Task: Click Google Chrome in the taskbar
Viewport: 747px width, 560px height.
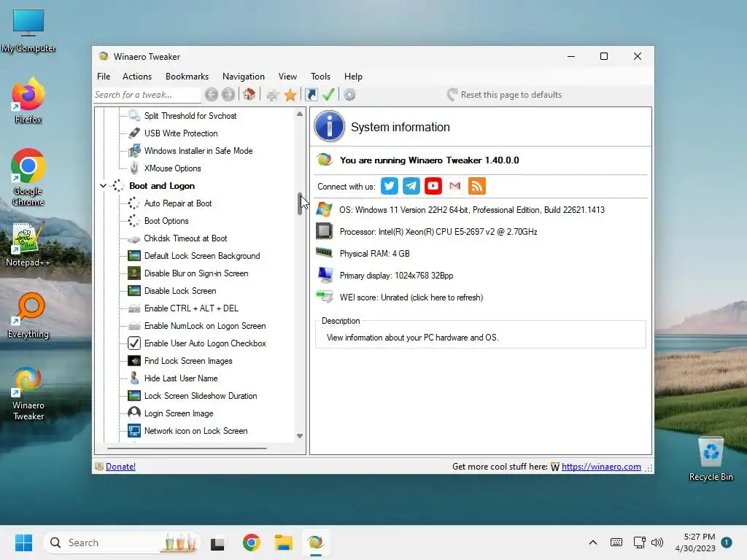Action: [x=252, y=542]
